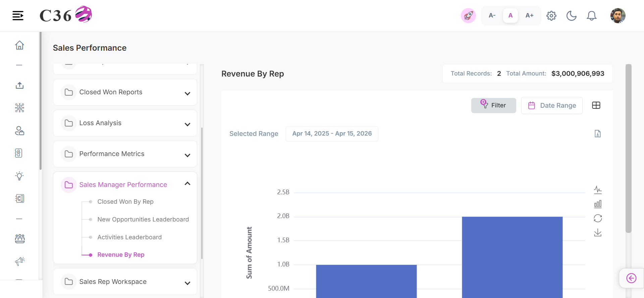Toggle dark mode moon icon

click(572, 16)
